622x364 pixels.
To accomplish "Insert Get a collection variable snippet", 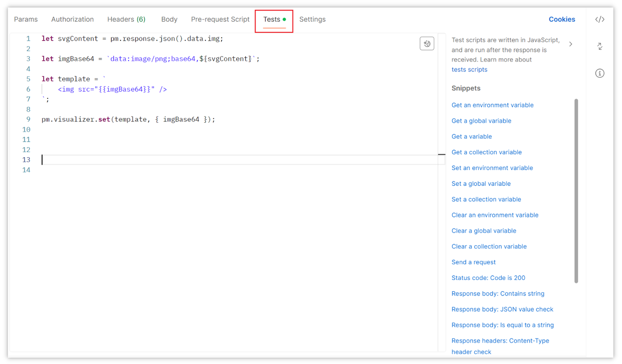I will (x=486, y=152).
